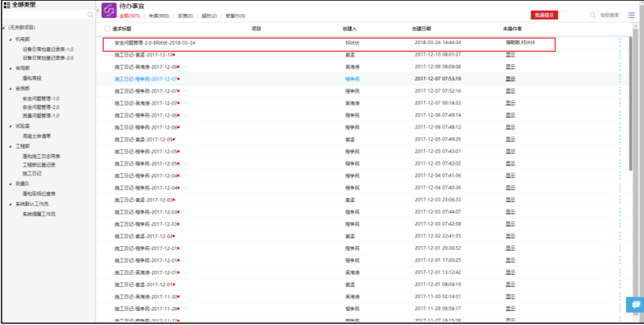Click the 创建人 column header
The image size is (644, 325).
pos(350,29)
